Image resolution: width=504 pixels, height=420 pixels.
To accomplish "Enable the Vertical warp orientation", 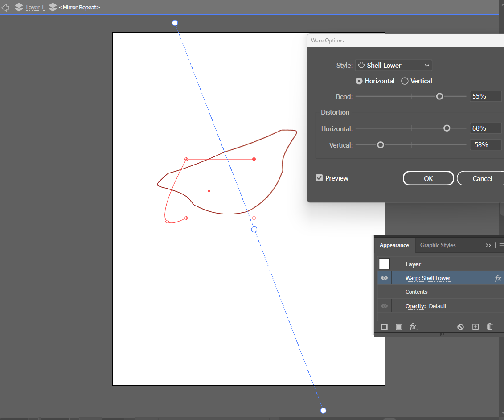I will pyautogui.click(x=405, y=81).
